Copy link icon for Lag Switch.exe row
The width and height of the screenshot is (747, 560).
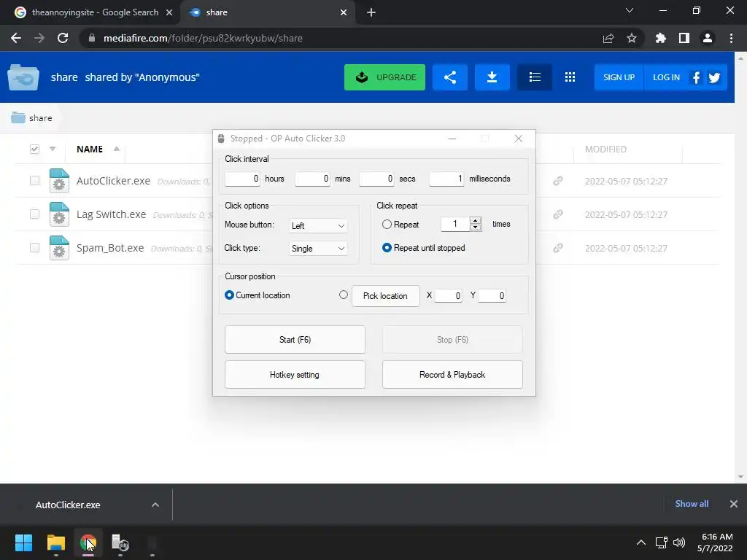click(558, 214)
